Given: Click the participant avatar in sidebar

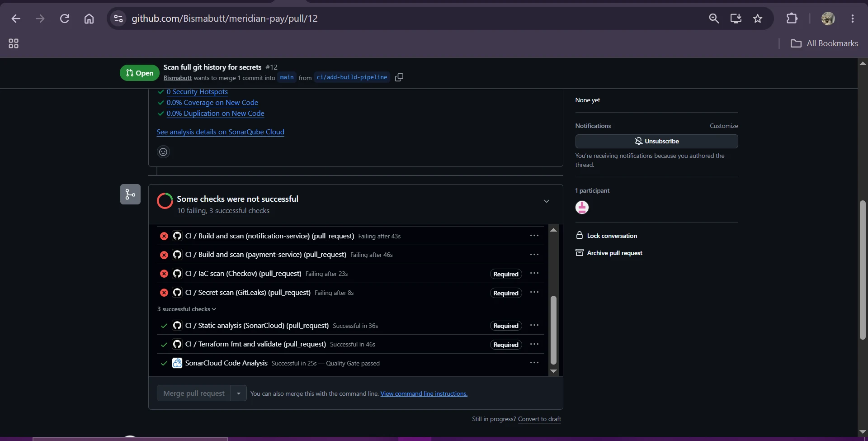Looking at the screenshot, I should click(582, 208).
